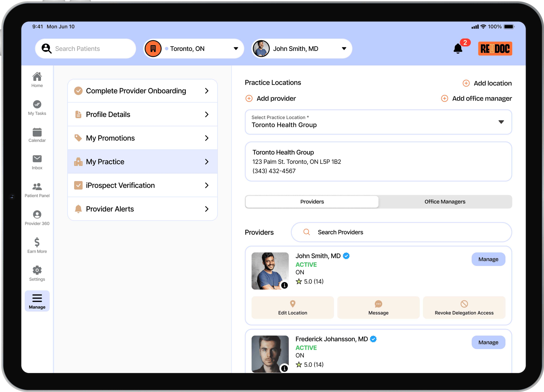Select My Tasks from the sidebar
This screenshot has width=544, height=392.
click(x=37, y=107)
